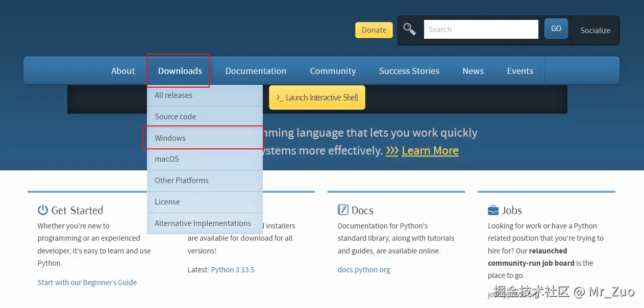Open the Downloads menu
This screenshot has width=644, height=308.
click(x=180, y=71)
